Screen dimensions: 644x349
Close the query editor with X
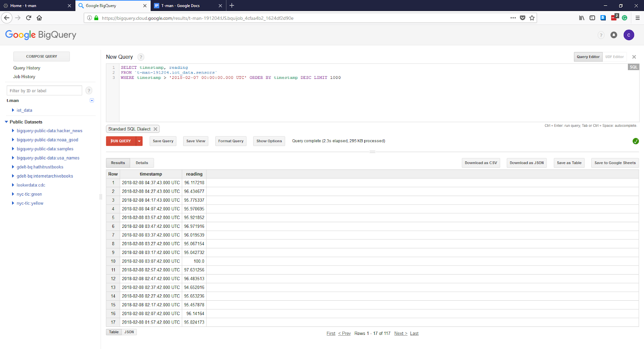tap(634, 57)
